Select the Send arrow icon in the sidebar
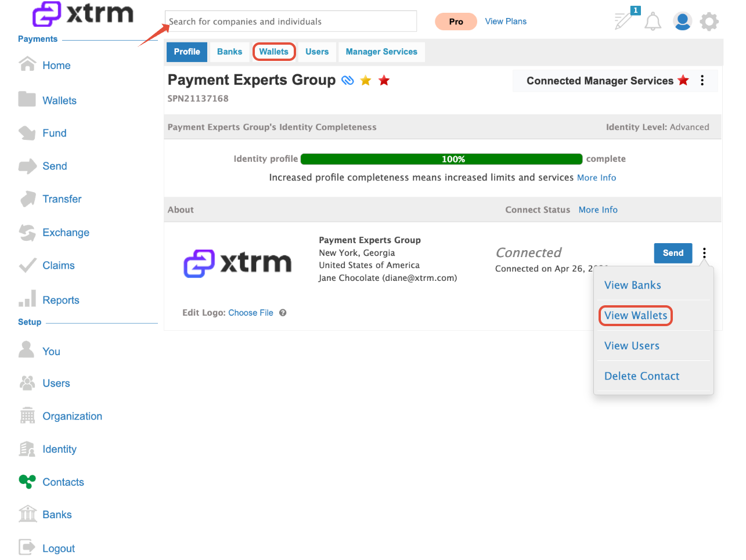This screenshot has height=560, width=746. (x=27, y=167)
